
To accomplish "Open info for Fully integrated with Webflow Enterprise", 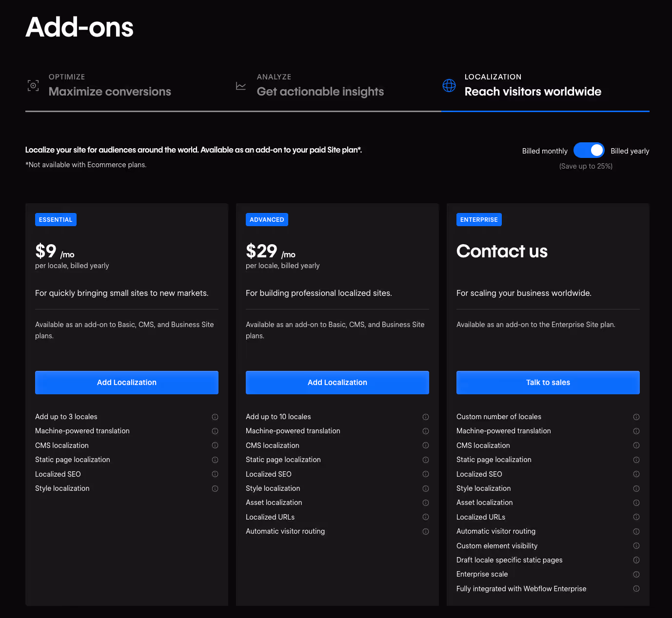I will coord(636,589).
